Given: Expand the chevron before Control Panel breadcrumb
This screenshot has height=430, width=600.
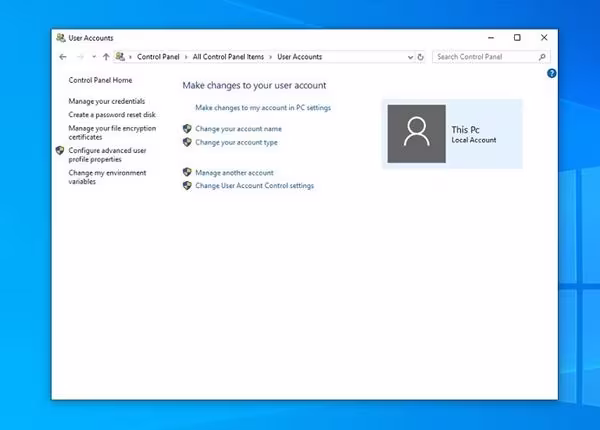Looking at the screenshot, I should (x=130, y=57).
